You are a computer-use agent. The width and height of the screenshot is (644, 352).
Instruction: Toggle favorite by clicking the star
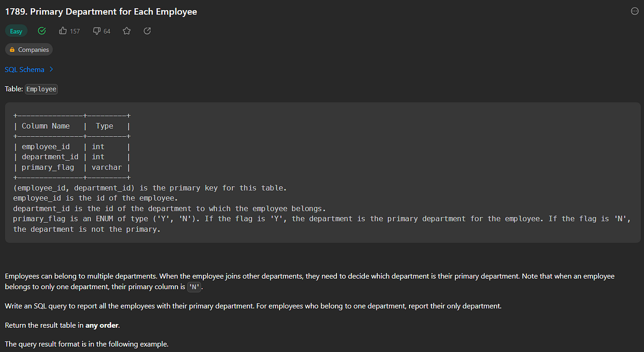127,31
